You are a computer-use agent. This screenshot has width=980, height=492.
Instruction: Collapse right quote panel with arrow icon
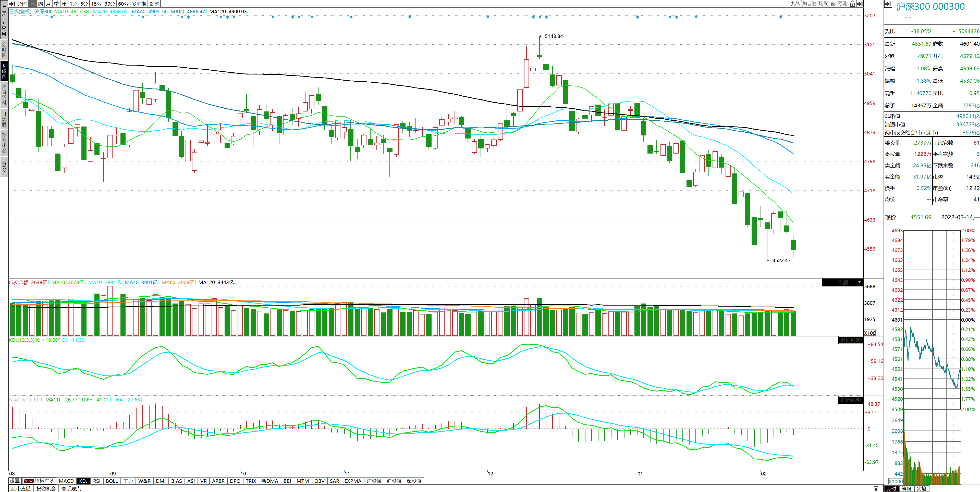(x=888, y=4)
